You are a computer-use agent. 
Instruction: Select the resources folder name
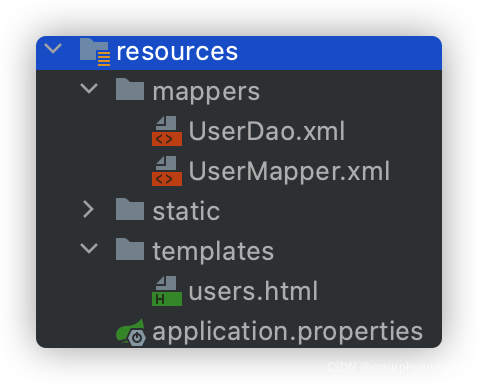coord(177,52)
